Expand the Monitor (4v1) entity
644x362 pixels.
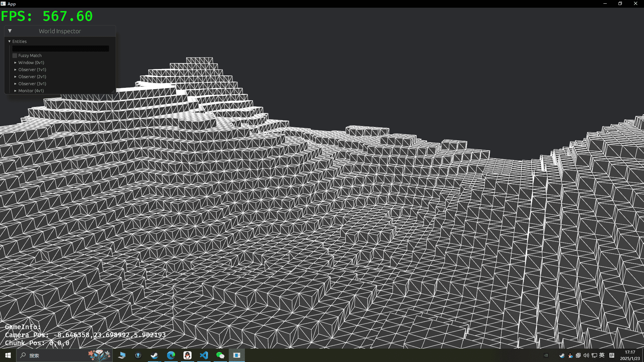[15, 91]
